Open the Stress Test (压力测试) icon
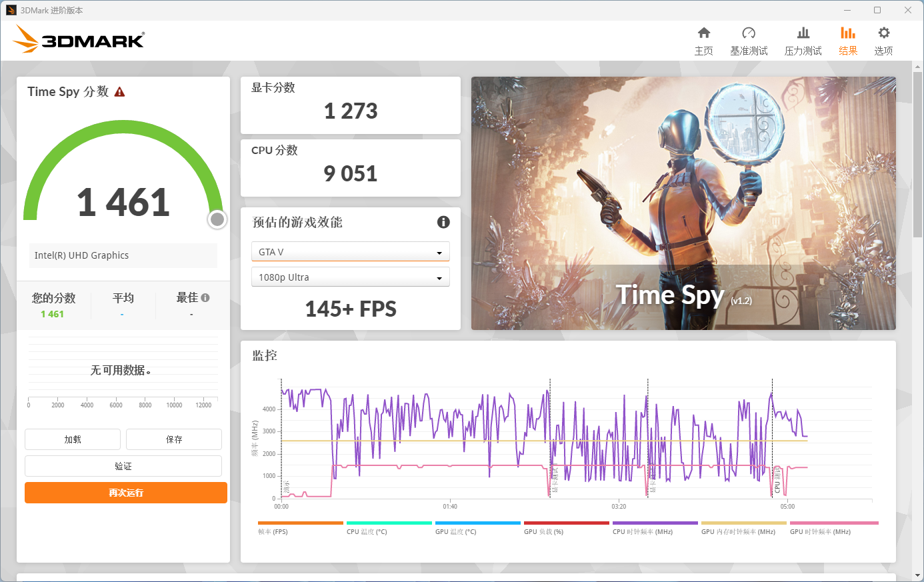Screen dimensions: 924x582 pyautogui.click(x=803, y=33)
